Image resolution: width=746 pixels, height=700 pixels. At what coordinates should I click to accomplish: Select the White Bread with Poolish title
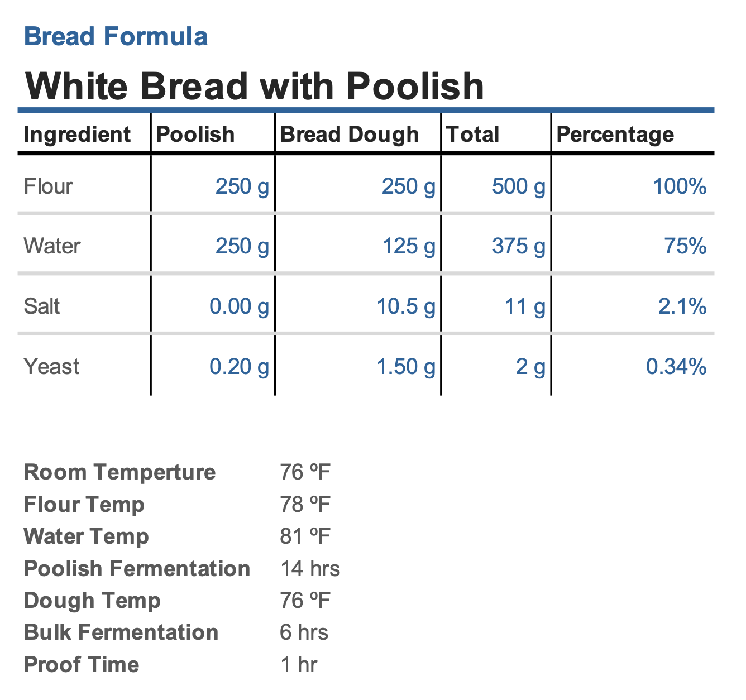[x=254, y=87]
